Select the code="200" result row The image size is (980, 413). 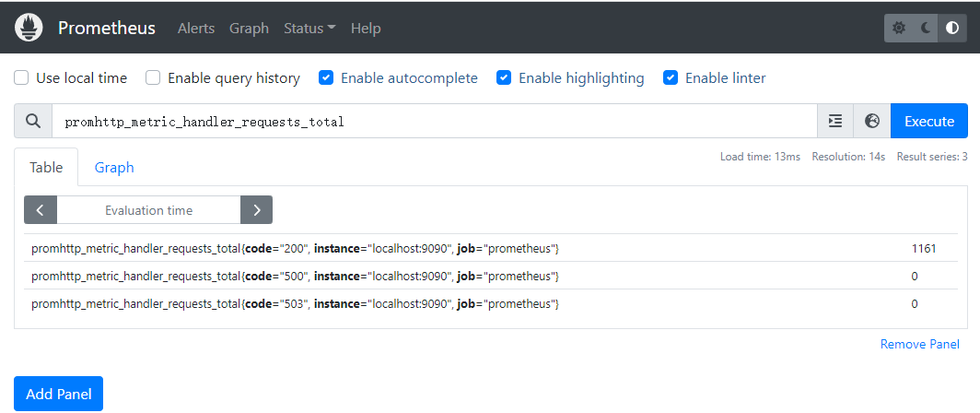tap(491, 248)
